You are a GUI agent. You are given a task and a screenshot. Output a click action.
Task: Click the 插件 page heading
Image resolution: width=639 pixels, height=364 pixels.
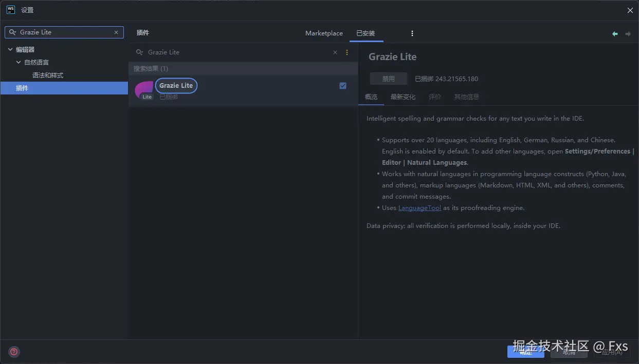(x=143, y=33)
